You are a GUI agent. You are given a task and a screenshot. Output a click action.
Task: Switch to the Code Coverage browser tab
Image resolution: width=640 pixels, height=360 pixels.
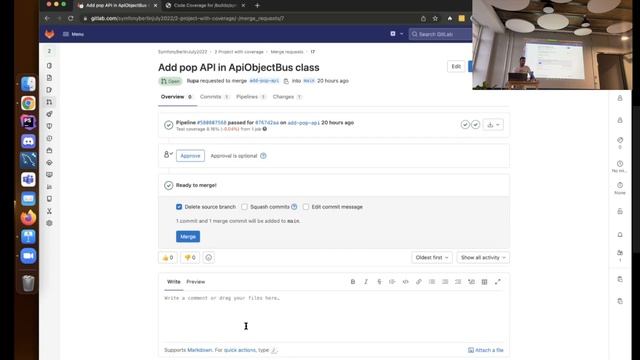pyautogui.click(x=205, y=5)
